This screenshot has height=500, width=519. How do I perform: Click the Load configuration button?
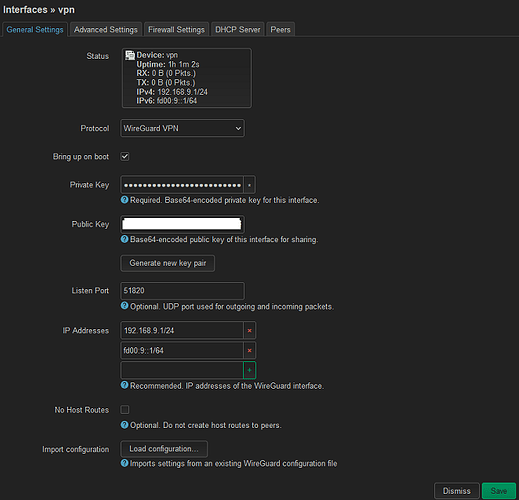164,449
